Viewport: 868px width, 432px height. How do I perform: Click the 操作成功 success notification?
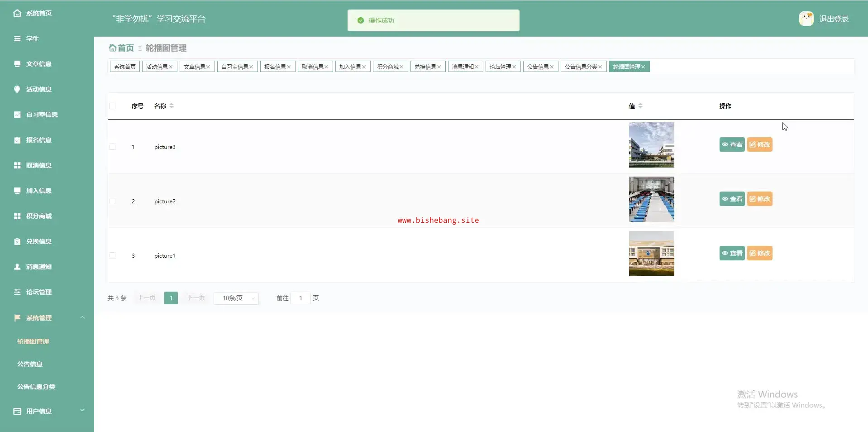(x=434, y=20)
